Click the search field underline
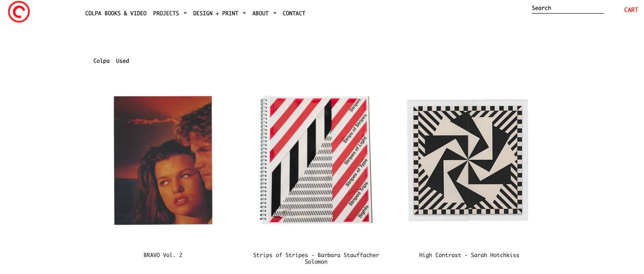Viewport: 644px width, 274px height. (568, 13)
